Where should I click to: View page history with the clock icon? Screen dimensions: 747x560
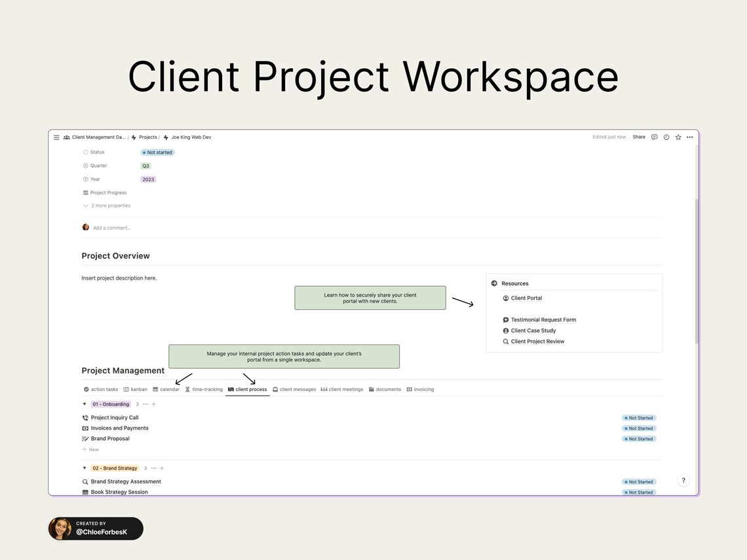pos(666,137)
